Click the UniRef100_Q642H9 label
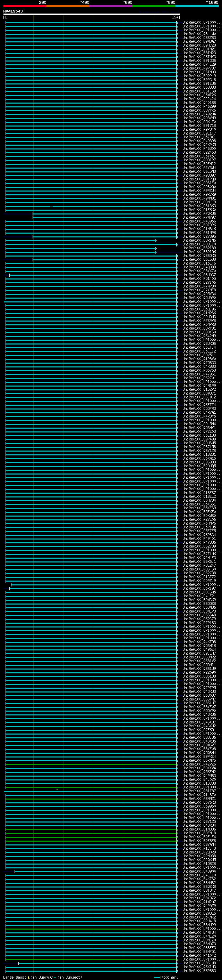The image size is (222, 980). [199, 336]
